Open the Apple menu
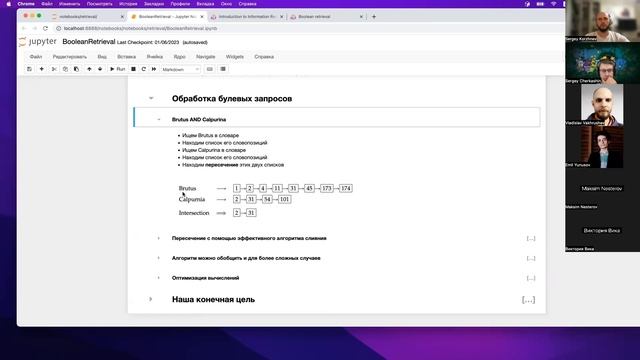The width and height of the screenshot is (640, 360). (x=9, y=4)
